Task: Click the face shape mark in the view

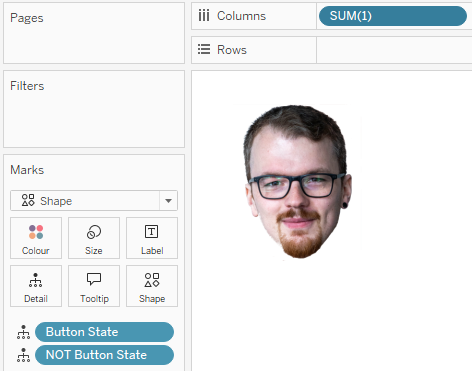Action: [x=298, y=182]
